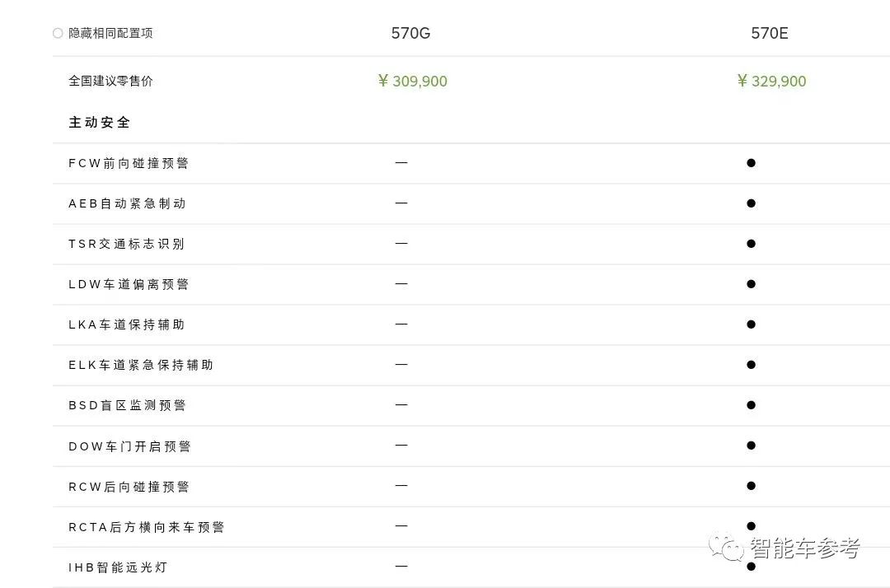Toggle the 隐藏相同配置项 radio button

58,34
